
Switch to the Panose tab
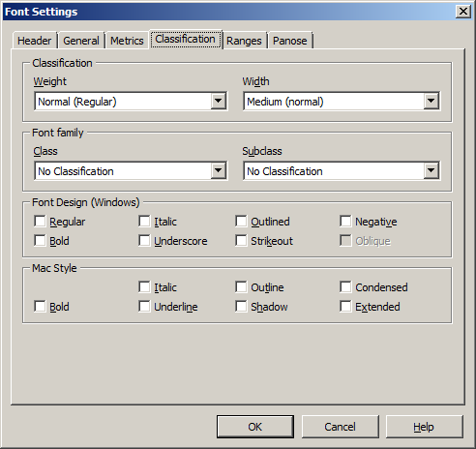[x=290, y=41]
